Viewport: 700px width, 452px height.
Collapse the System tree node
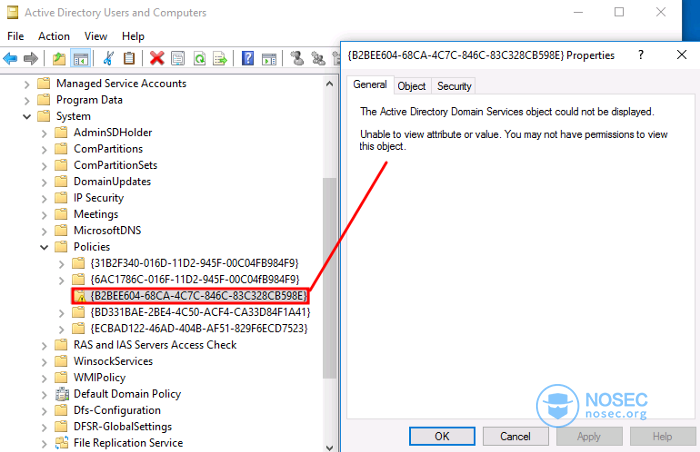[x=27, y=117]
